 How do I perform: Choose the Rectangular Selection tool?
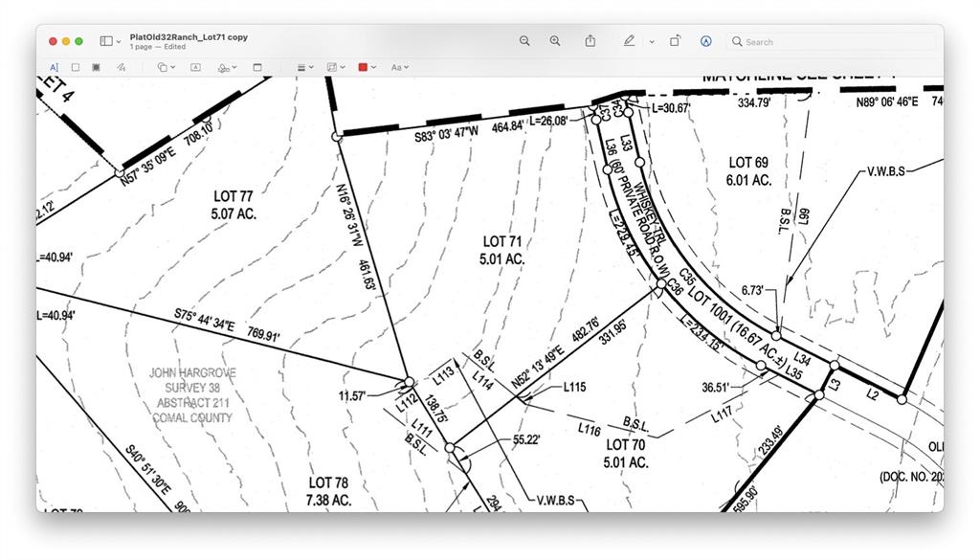pyautogui.click(x=76, y=68)
